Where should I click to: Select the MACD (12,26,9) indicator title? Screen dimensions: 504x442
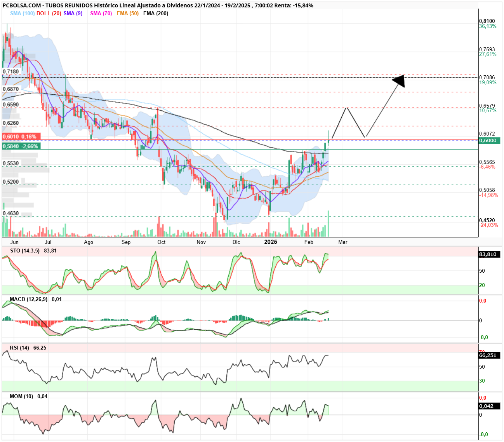point(29,299)
